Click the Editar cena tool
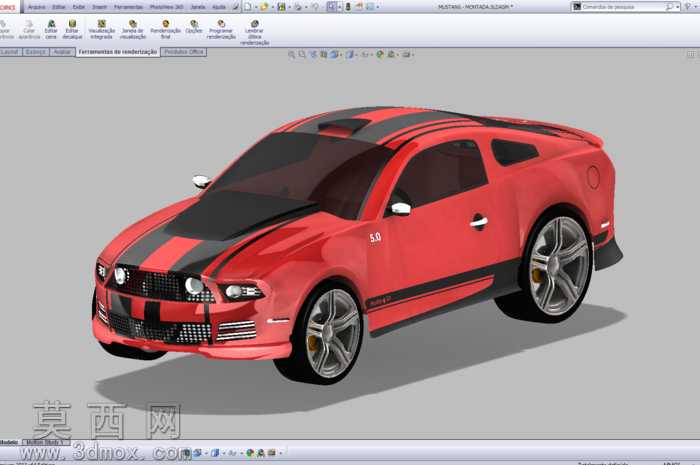Viewport: 700px width, 465px height. [x=51, y=29]
